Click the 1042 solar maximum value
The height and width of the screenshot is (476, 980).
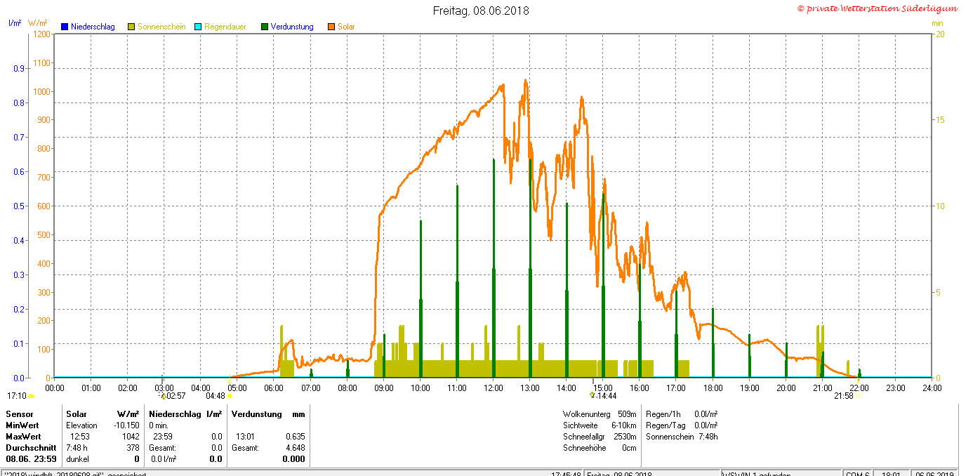click(x=131, y=437)
